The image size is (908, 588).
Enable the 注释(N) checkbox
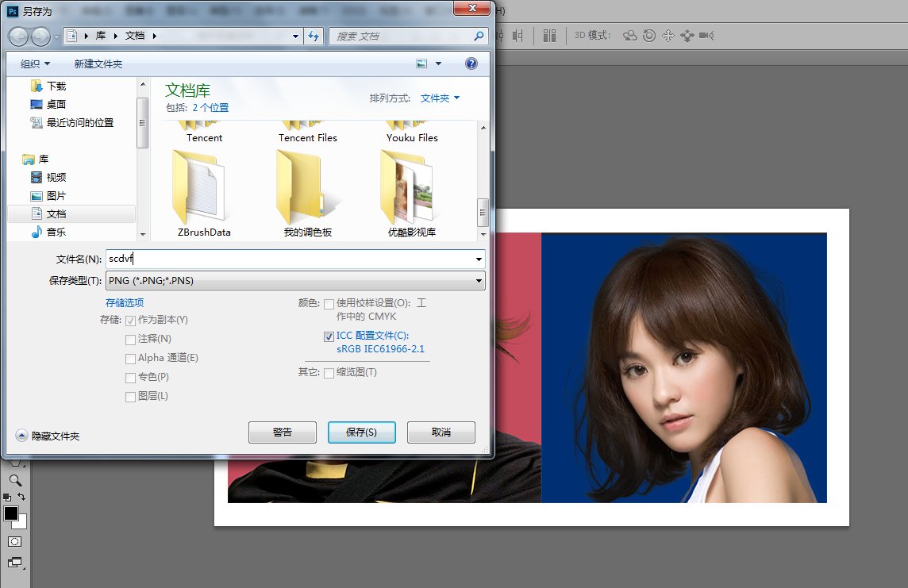tap(130, 339)
